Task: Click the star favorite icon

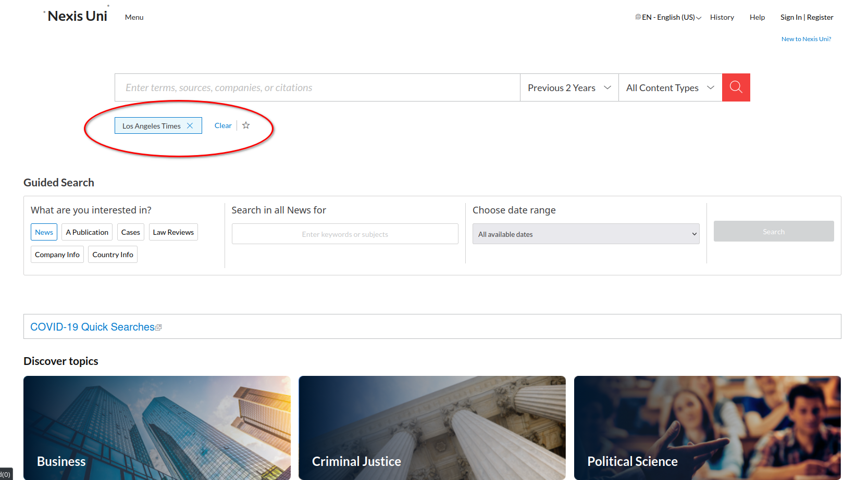Action: pos(246,125)
